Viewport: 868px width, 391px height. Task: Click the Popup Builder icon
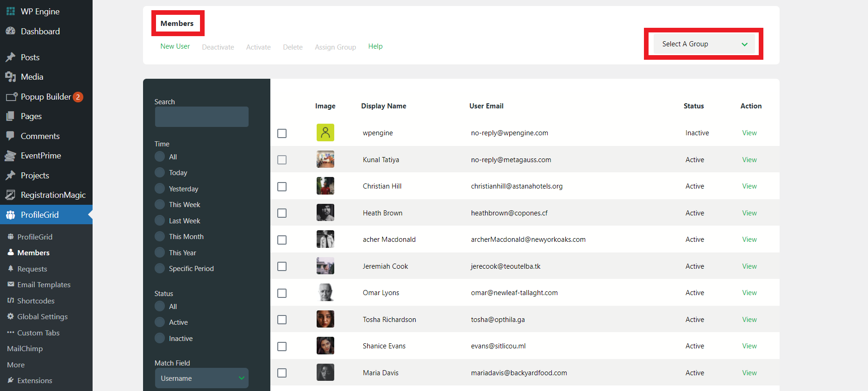(11, 97)
